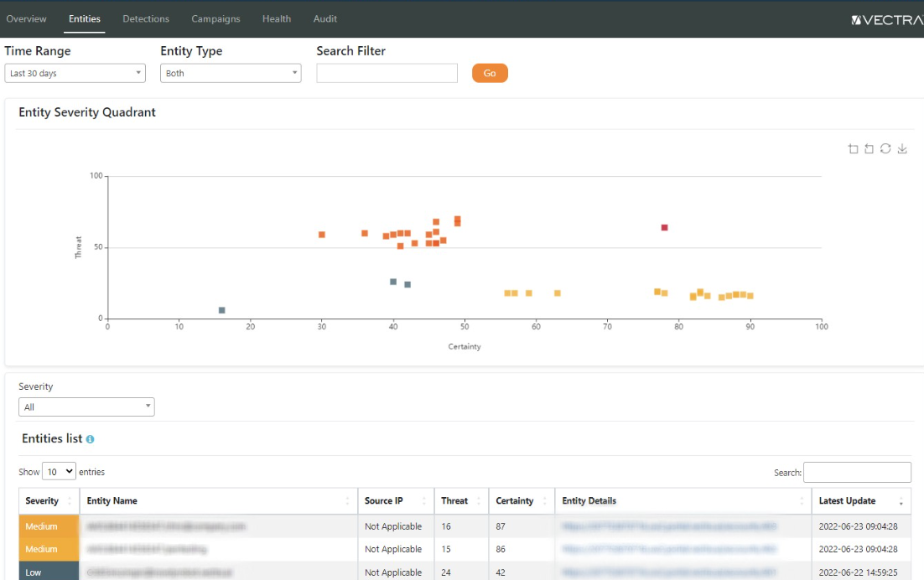Expand the Entity Type dropdown
The width and height of the screenshot is (924, 580).
[x=231, y=74]
